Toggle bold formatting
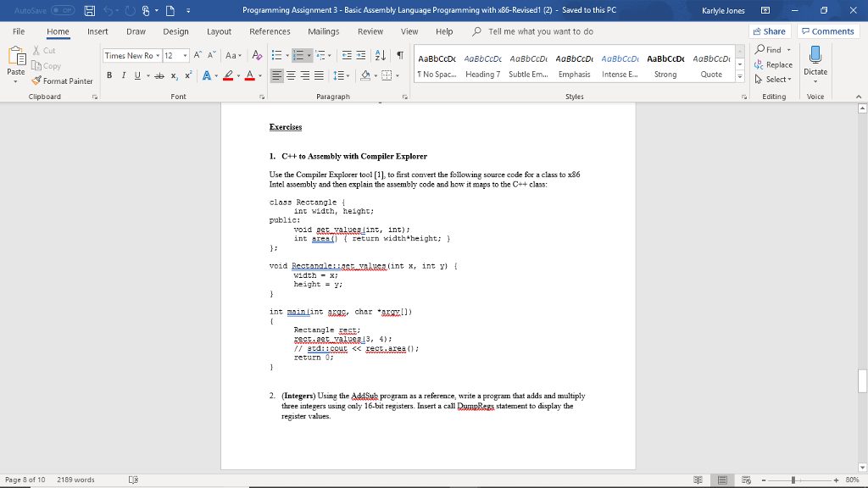The width and height of the screenshot is (868, 488). (x=109, y=75)
